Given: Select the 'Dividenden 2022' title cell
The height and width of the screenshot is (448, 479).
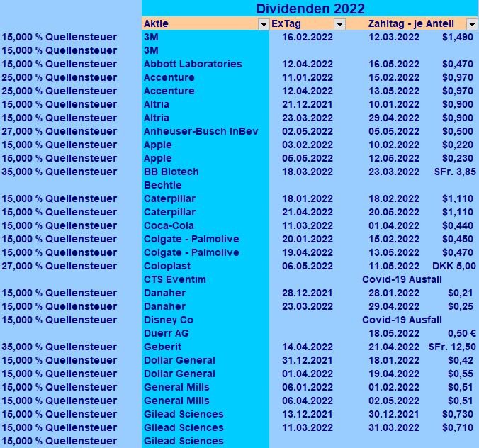Looking at the screenshot, I should [x=310, y=9].
